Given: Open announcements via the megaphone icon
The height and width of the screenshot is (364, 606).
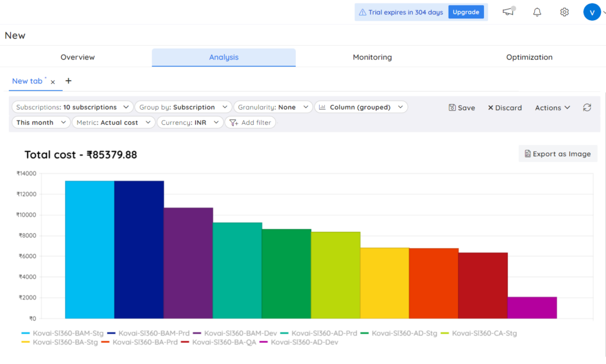Looking at the screenshot, I should pos(508,12).
